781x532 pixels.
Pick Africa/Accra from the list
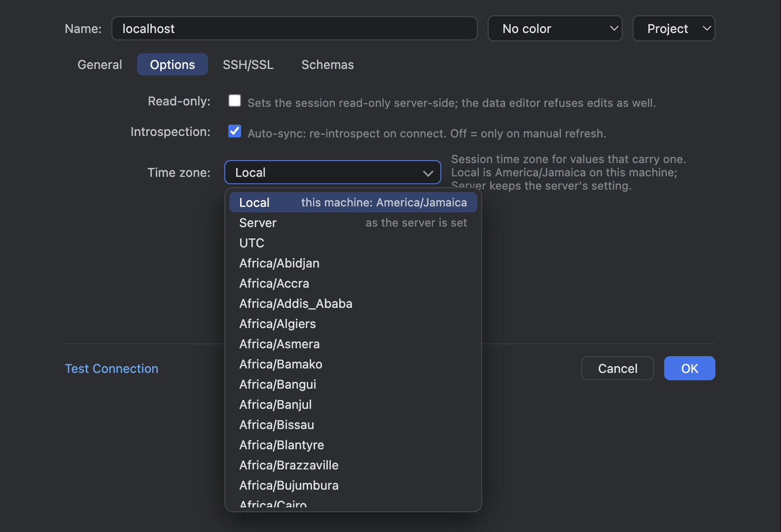[353, 283]
